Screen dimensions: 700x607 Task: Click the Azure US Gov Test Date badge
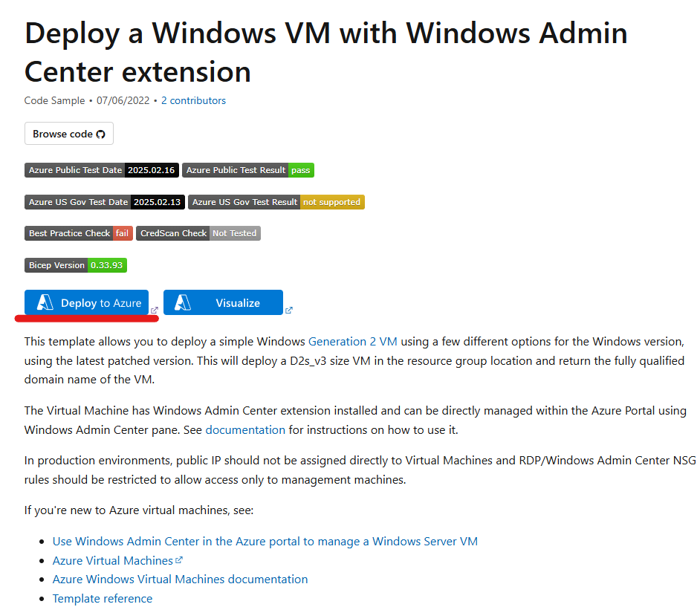coord(105,202)
